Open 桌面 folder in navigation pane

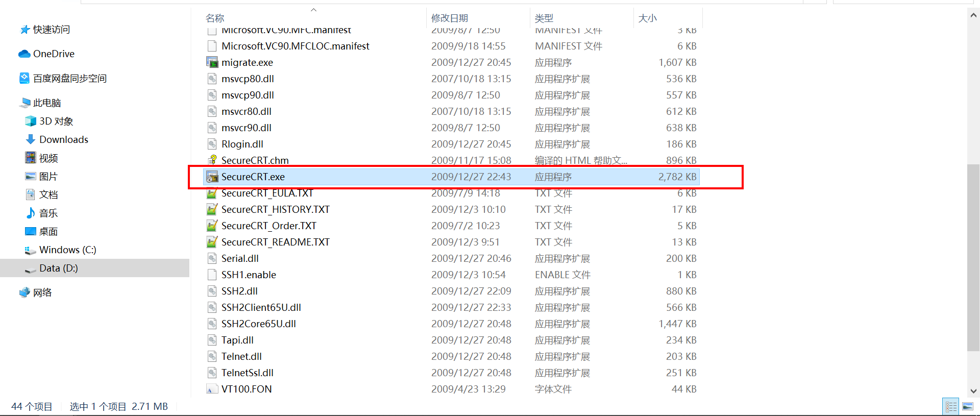48,231
